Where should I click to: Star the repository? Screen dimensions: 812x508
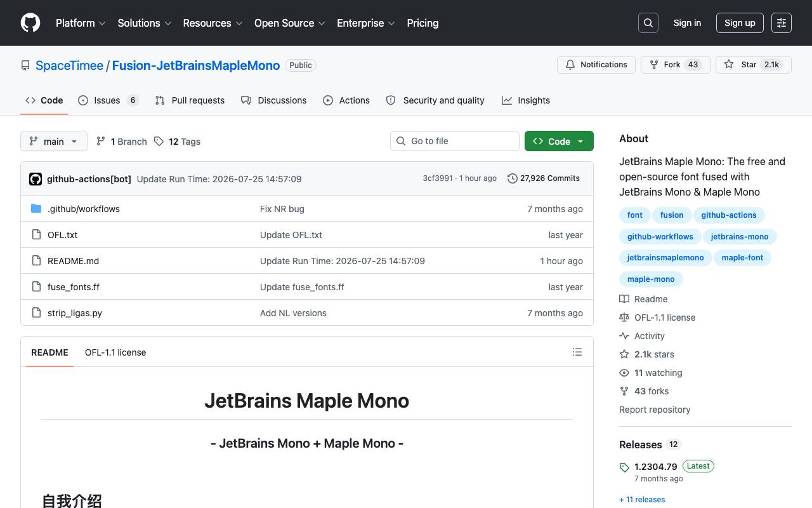click(753, 65)
